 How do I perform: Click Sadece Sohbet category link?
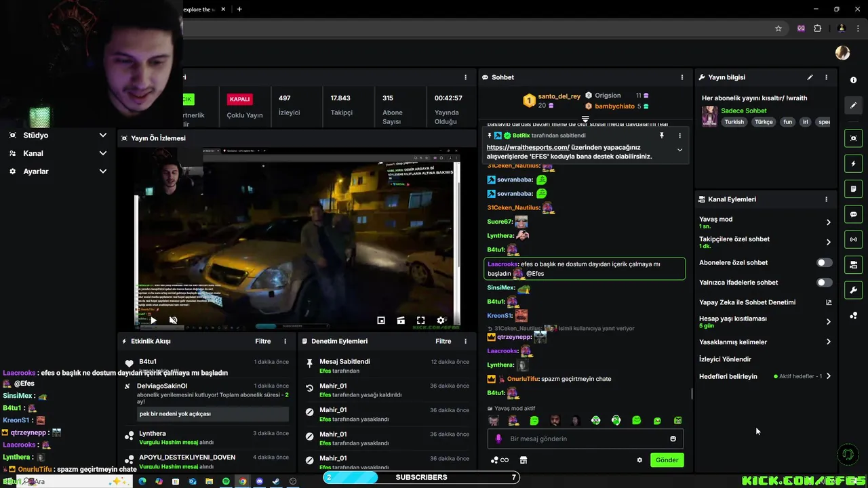click(x=744, y=110)
